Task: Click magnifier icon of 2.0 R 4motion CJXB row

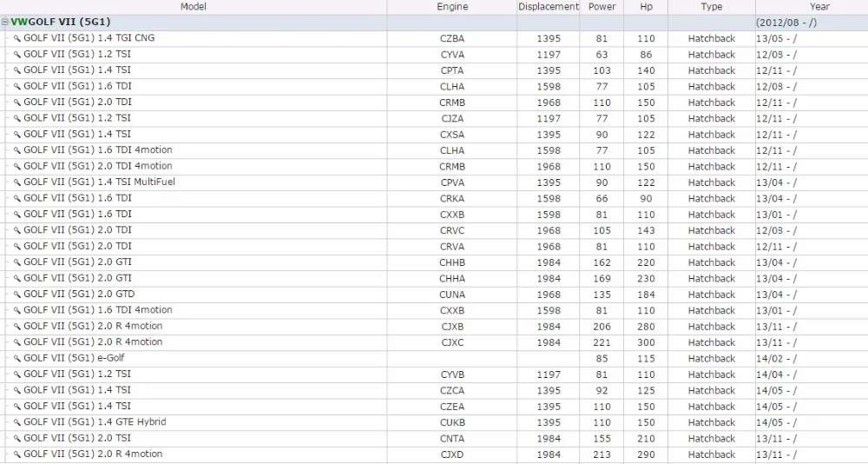Action: [17, 327]
